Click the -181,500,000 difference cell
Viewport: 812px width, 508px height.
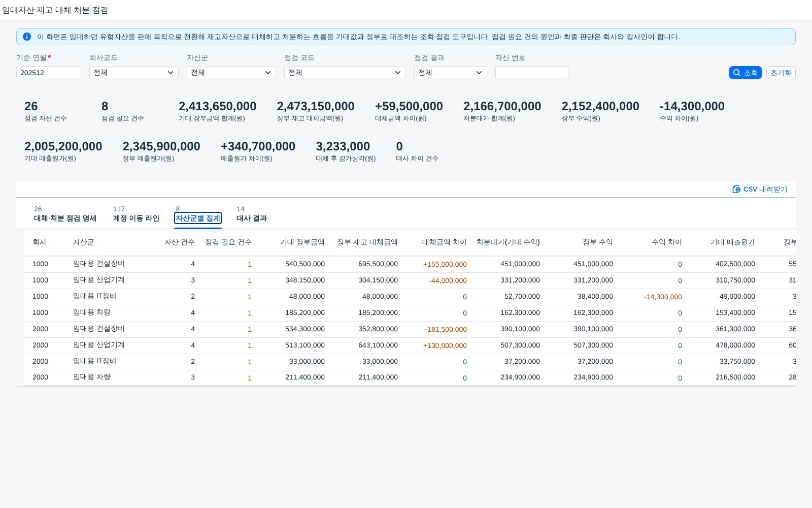pyautogui.click(x=446, y=329)
